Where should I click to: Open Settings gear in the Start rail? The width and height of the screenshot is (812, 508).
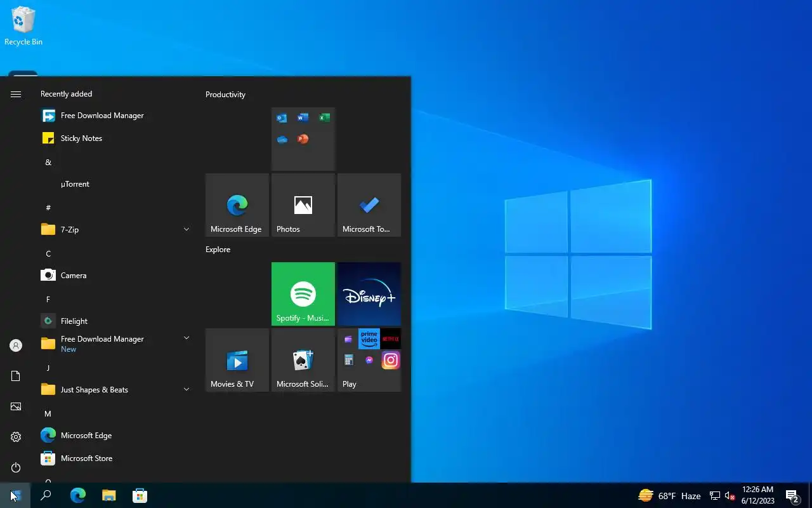coord(16,437)
